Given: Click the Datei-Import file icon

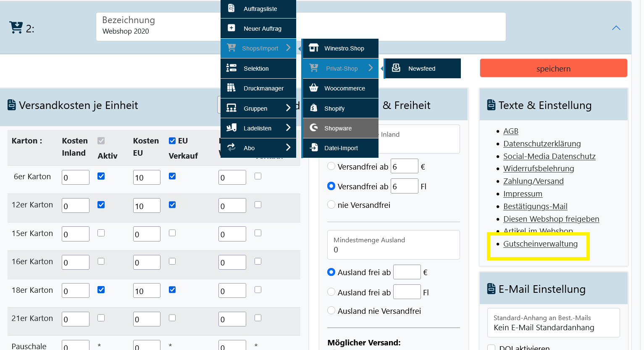Looking at the screenshot, I should click(313, 148).
